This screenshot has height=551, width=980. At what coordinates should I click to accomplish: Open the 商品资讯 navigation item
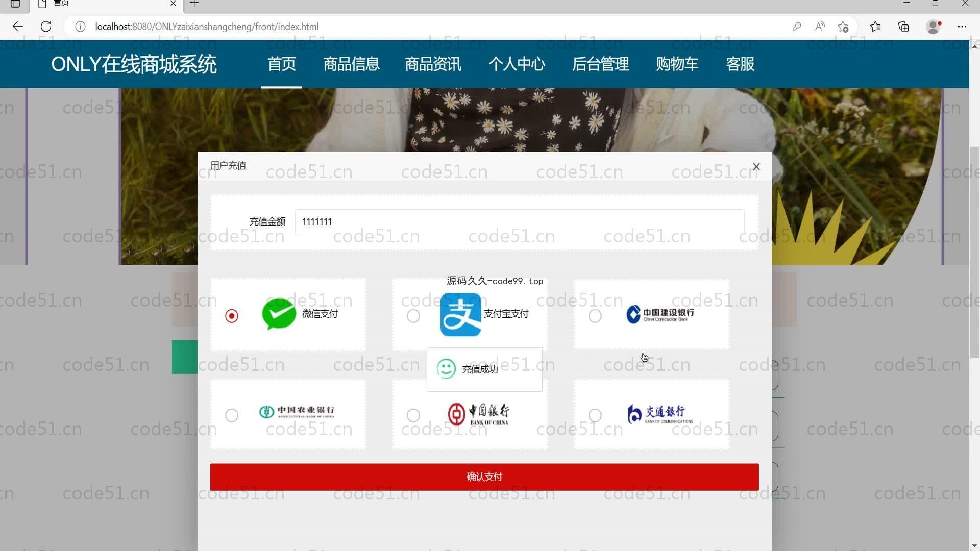pos(433,64)
